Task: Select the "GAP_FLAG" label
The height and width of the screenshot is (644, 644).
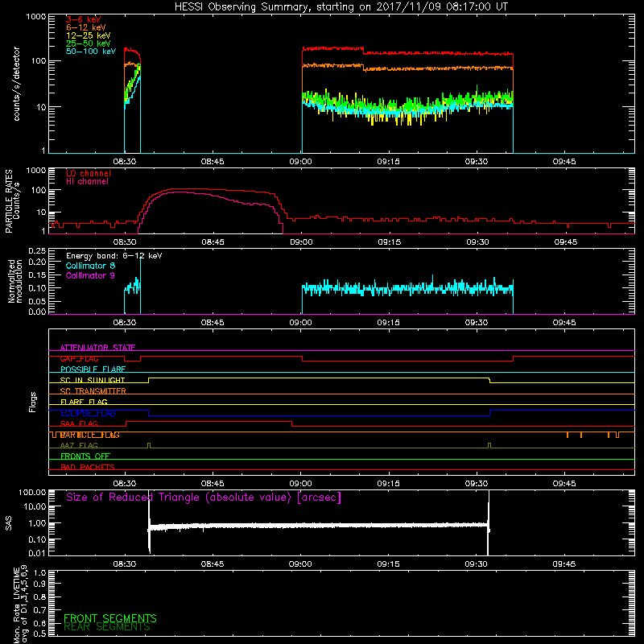Action: point(79,358)
